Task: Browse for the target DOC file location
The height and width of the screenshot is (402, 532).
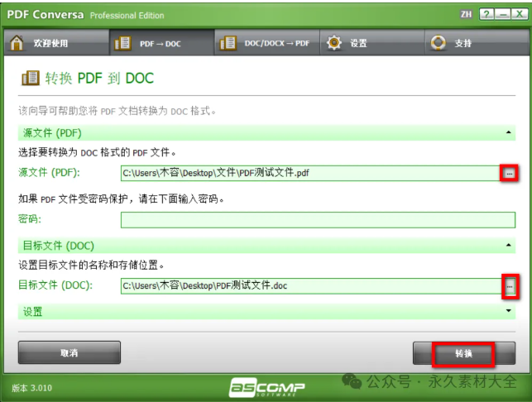Action: coord(510,286)
